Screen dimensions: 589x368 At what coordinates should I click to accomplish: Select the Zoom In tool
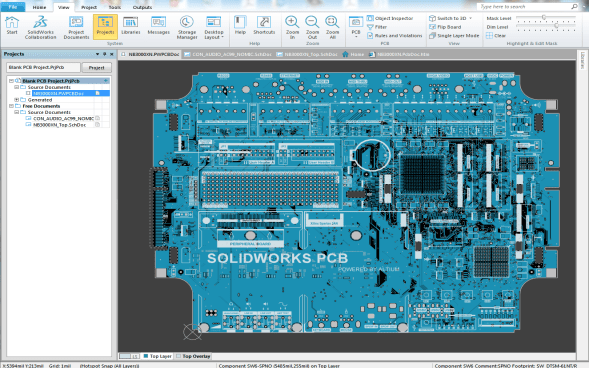(292, 27)
